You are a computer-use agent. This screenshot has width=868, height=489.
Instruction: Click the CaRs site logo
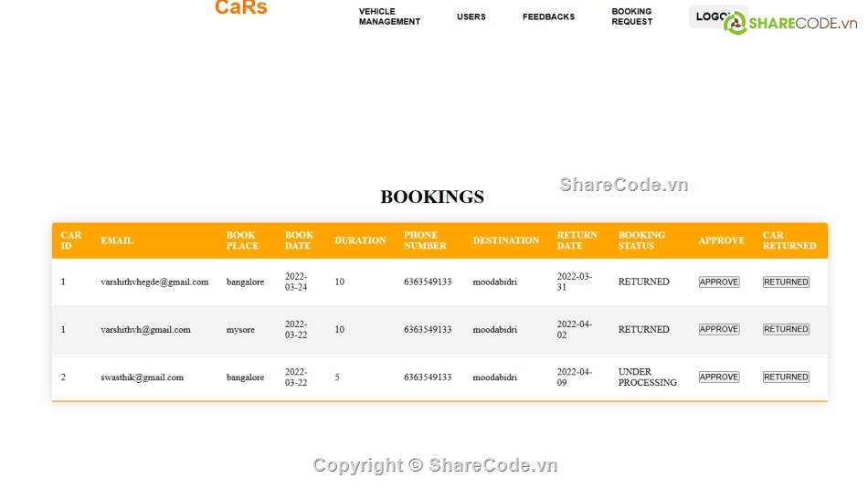point(241,8)
